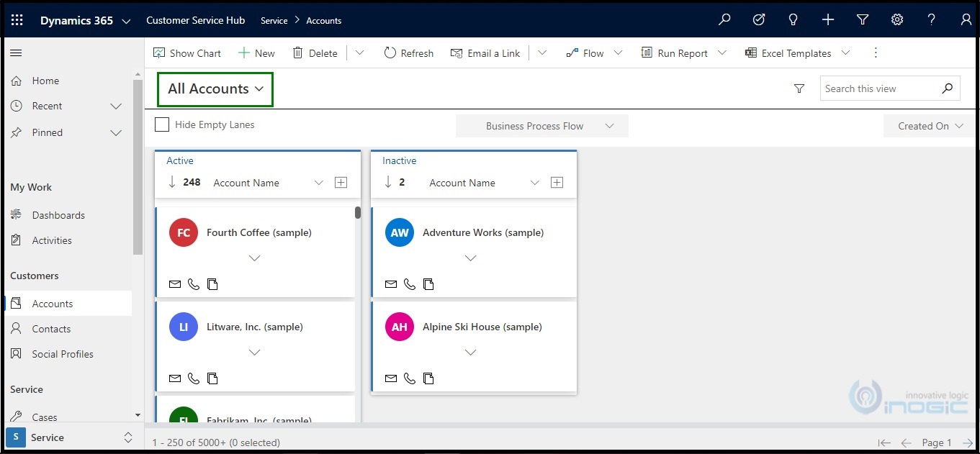Expand the Recent section in sidebar
Viewport: 980px width, 454px height.
(116, 106)
